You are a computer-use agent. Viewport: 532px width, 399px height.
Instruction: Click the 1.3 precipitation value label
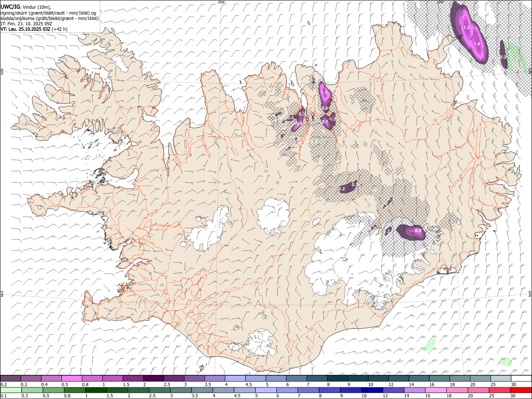[466, 27]
